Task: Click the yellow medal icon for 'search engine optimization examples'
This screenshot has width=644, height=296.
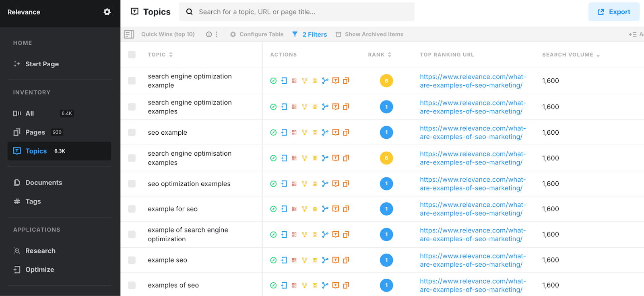Action: 305,107
